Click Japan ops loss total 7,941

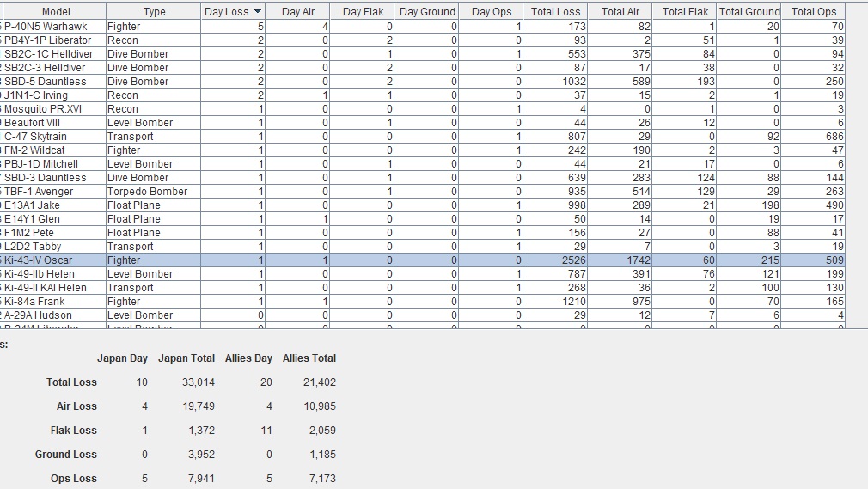201,479
